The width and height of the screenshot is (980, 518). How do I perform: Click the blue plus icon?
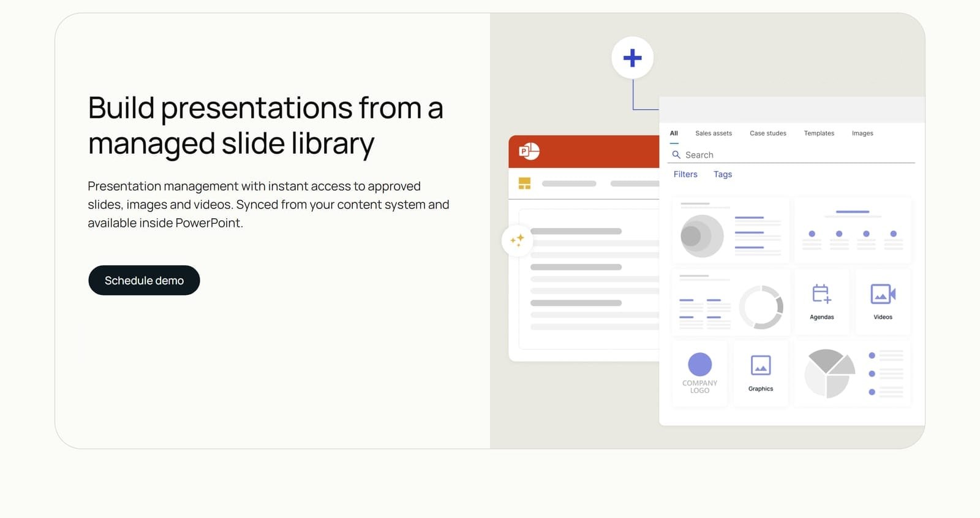click(x=633, y=58)
